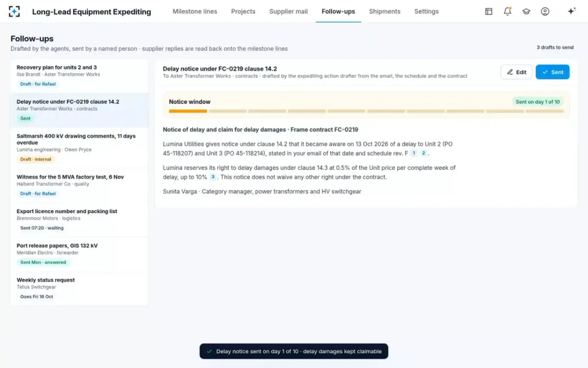The image size is (588, 368).
Task: Open Weekly status request follow-up
Action: (x=79, y=289)
